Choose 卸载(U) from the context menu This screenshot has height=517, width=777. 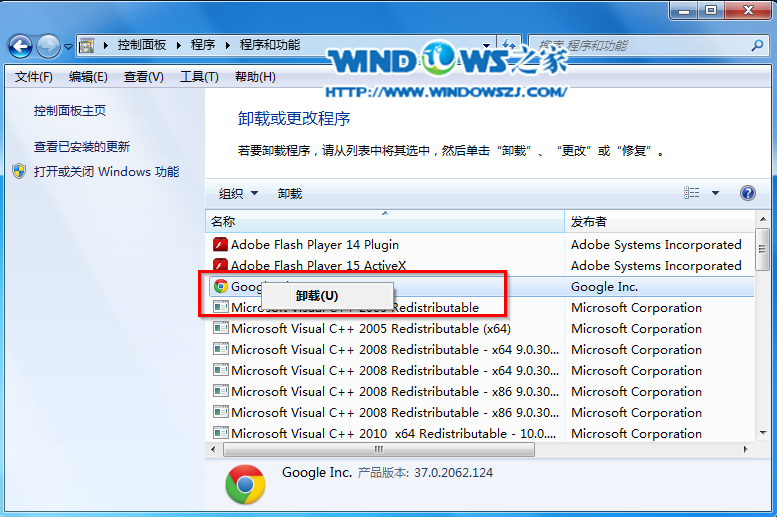click(316, 295)
